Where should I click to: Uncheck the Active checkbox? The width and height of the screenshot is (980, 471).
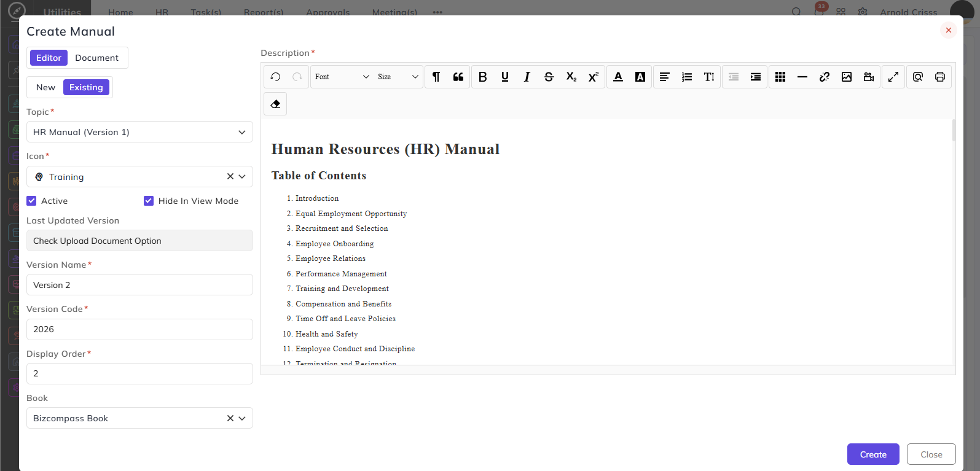[x=31, y=201]
